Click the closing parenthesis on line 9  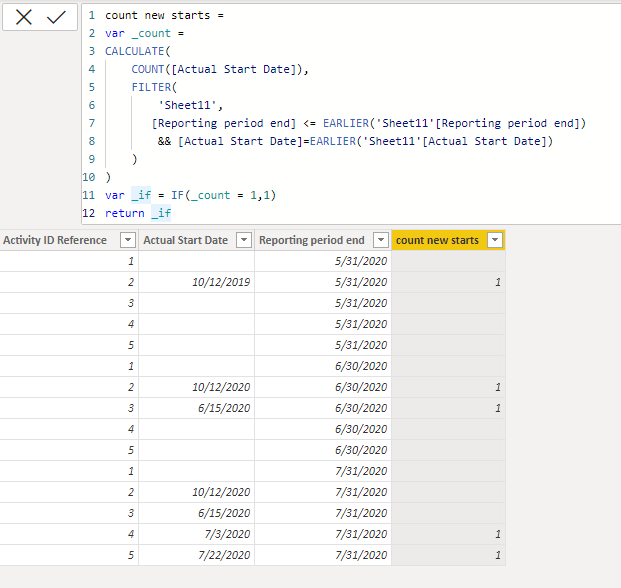[x=135, y=159]
